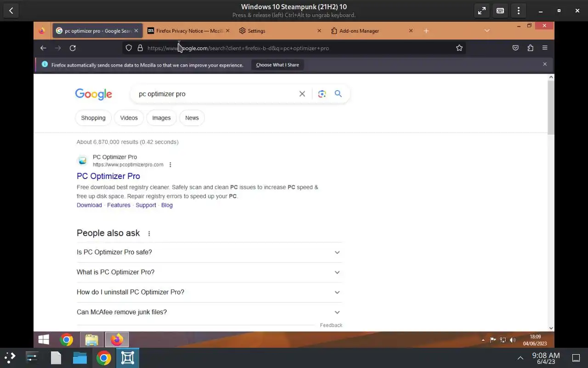Go back using the Firefox back arrow
588x368 pixels.
point(43,48)
